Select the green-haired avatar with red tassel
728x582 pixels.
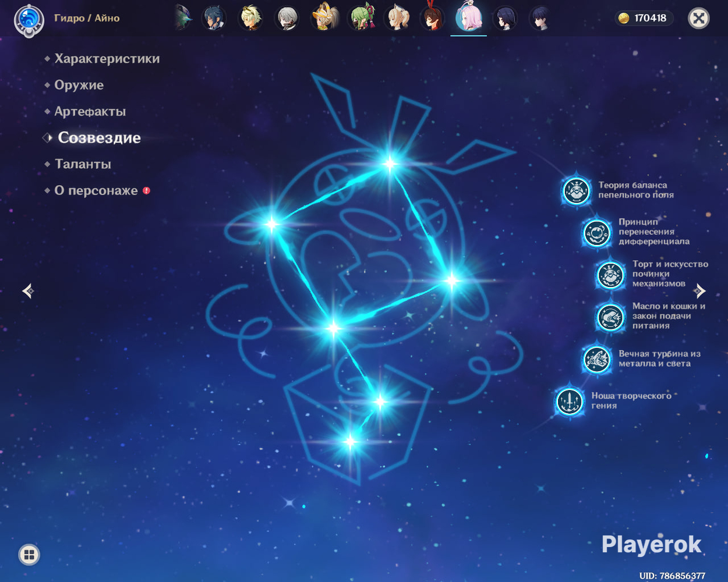(x=361, y=17)
